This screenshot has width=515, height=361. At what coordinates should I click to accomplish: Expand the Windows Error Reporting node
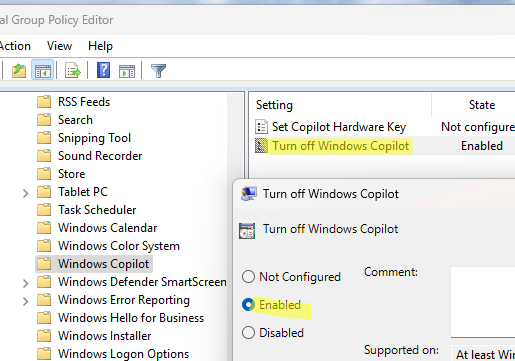pos(25,301)
